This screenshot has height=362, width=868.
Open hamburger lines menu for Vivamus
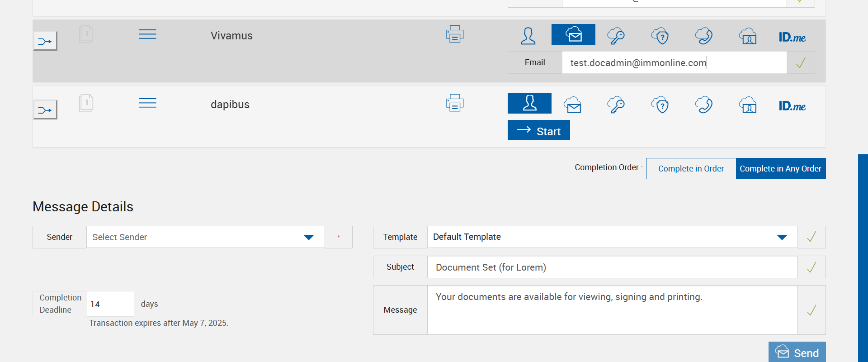click(147, 34)
